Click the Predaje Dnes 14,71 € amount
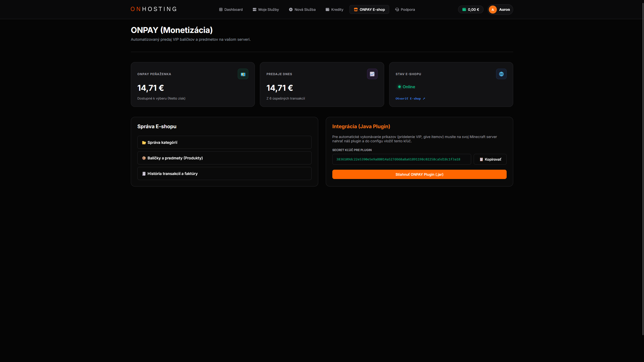 pos(279,88)
